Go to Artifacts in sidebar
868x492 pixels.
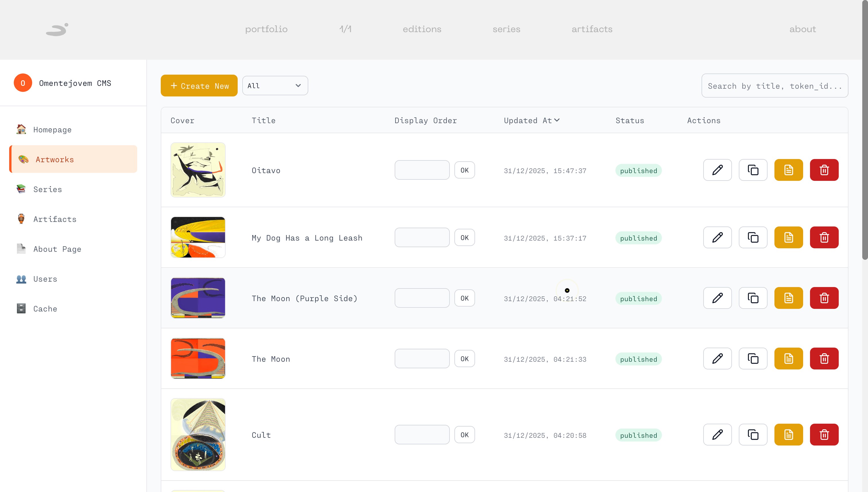click(x=55, y=219)
